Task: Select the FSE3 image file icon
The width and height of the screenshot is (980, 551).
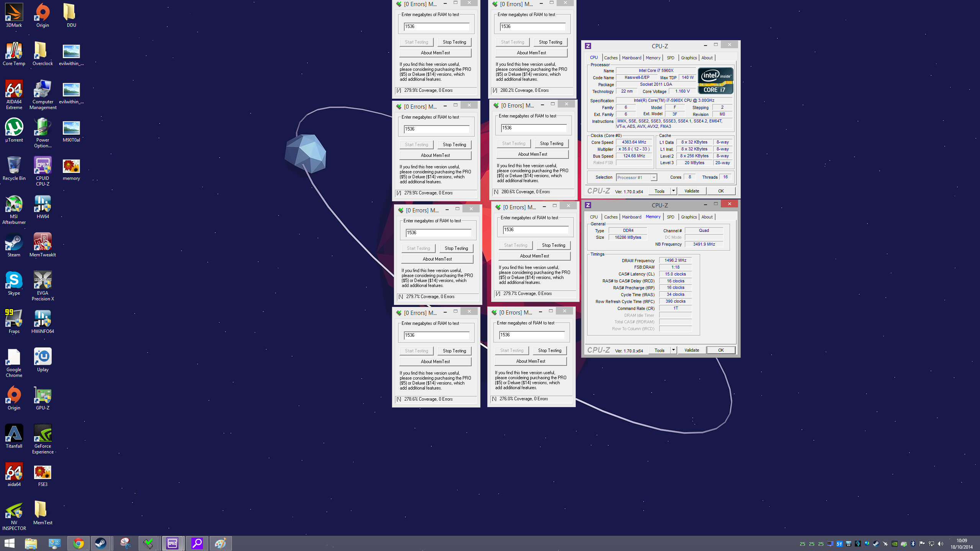Action: point(42,474)
